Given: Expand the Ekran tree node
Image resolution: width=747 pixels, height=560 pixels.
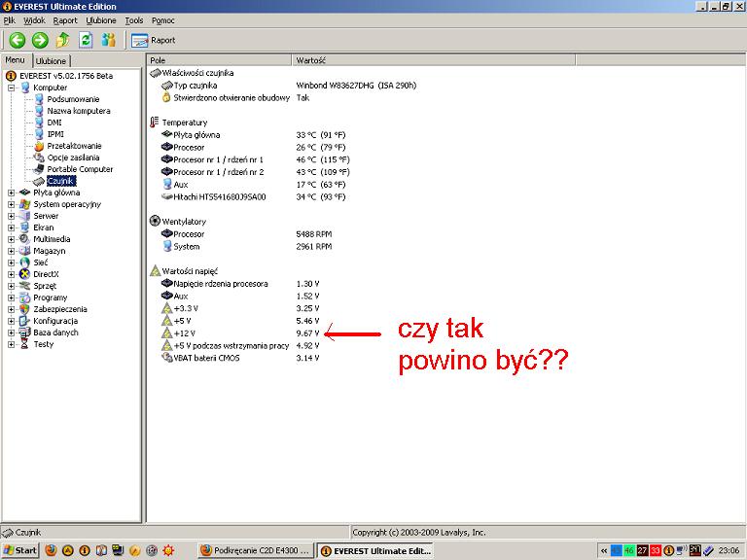Looking at the screenshot, I should point(12,227).
